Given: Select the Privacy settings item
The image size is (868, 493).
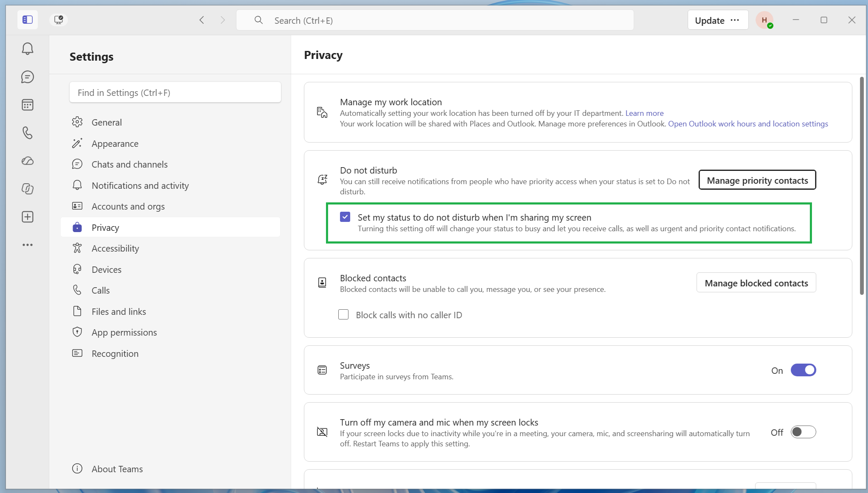Looking at the screenshot, I should pyautogui.click(x=171, y=227).
